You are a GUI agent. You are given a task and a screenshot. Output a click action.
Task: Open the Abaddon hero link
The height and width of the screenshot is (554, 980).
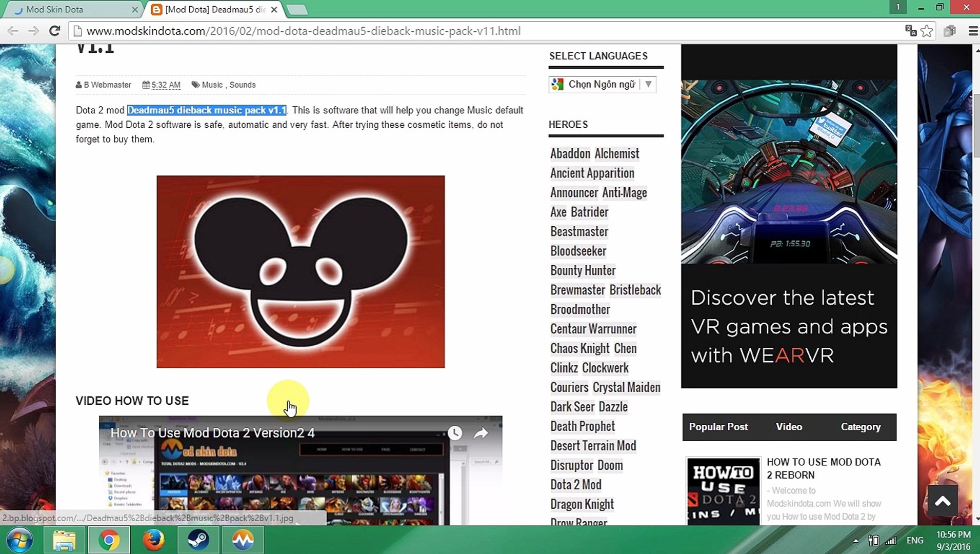click(570, 153)
